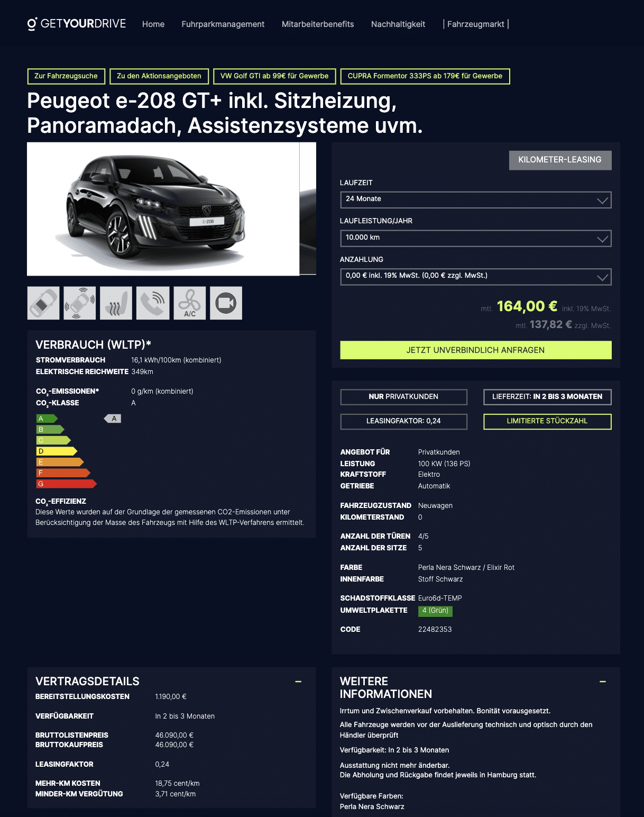The width and height of the screenshot is (644, 817).
Task: Click the parking sensor feature icon
Action: 80,303
